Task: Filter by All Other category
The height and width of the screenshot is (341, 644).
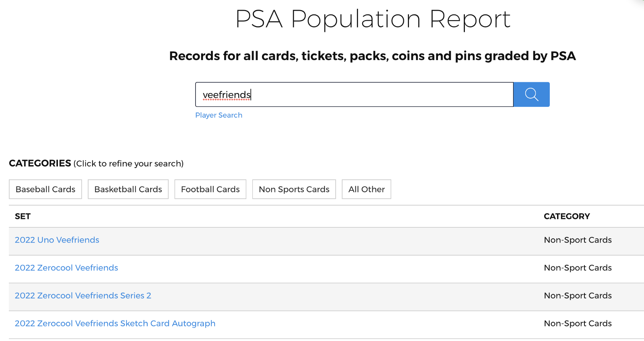Action: pos(366,189)
